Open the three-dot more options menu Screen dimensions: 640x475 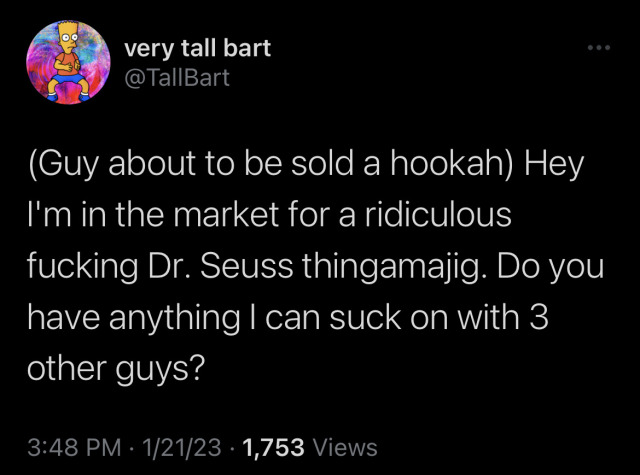click(600, 49)
